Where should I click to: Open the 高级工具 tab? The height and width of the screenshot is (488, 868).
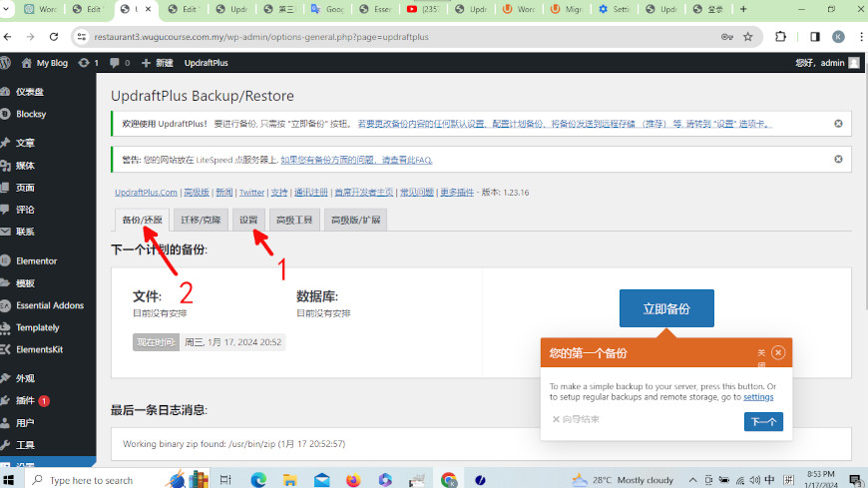(294, 220)
